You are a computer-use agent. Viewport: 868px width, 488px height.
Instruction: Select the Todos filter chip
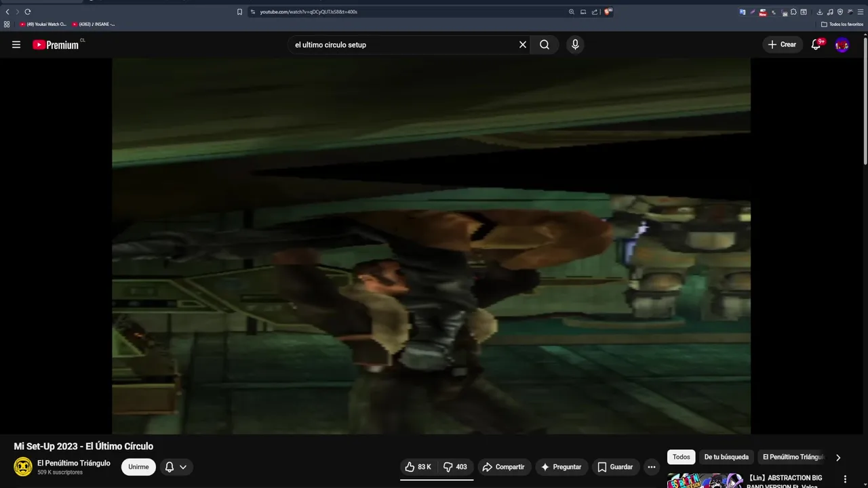682,457
